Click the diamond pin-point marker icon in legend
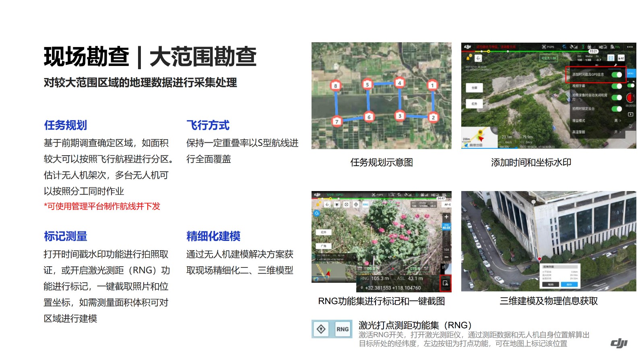Viewport: 644px width, 362px height. tap(321, 329)
